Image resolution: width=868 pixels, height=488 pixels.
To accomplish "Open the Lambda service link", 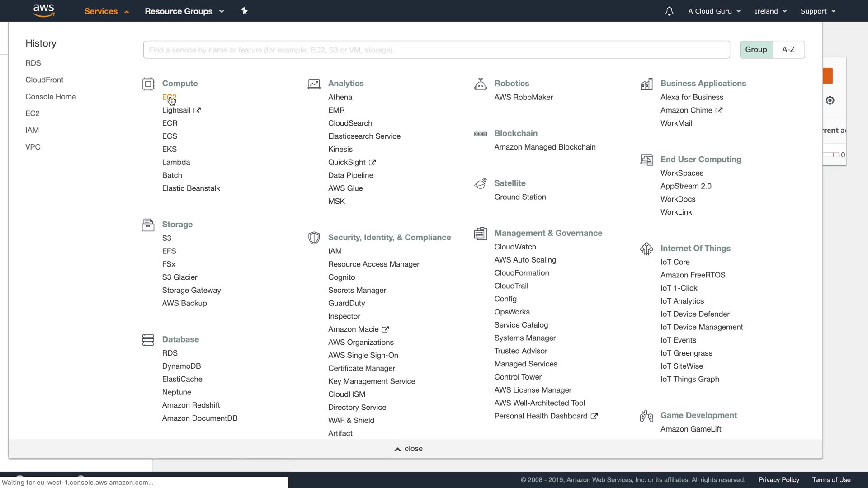I will pos(176,162).
